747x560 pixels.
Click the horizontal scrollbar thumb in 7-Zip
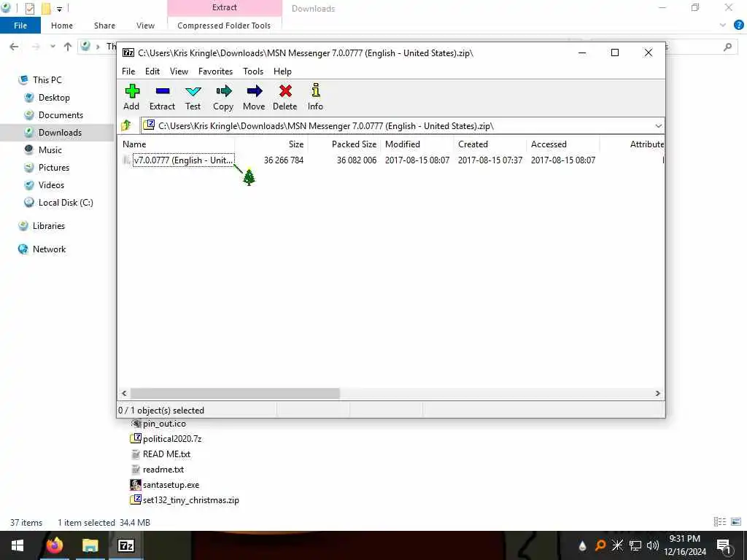(x=235, y=393)
